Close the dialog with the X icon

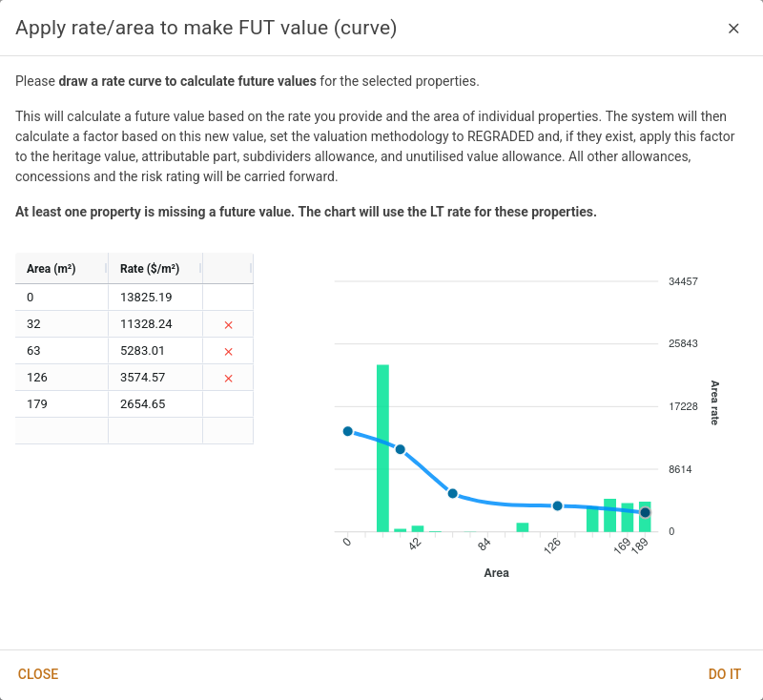click(733, 29)
